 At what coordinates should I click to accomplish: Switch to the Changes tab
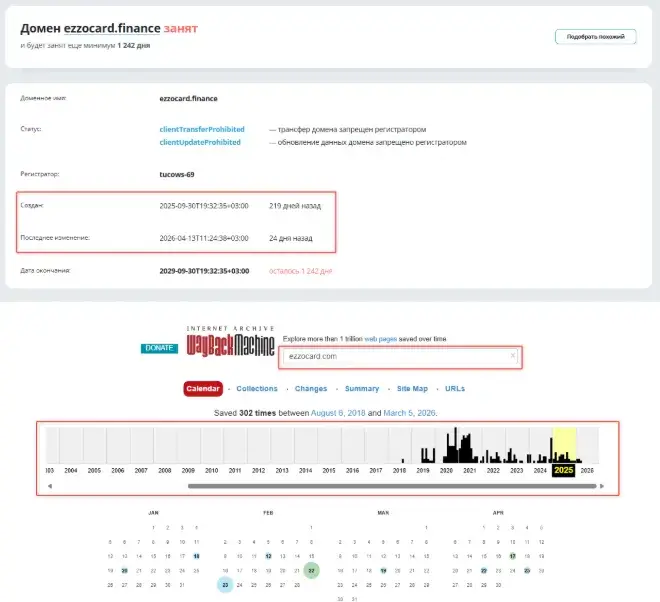click(x=311, y=389)
